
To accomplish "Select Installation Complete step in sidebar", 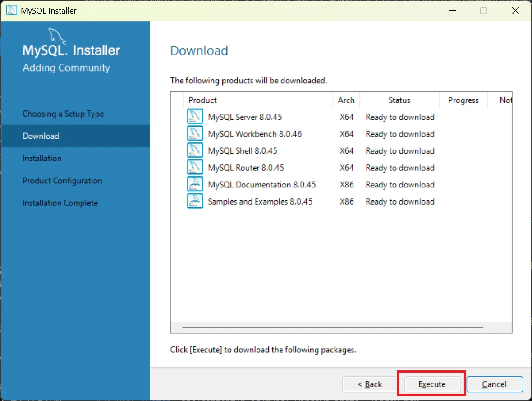I will pyautogui.click(x=60, y=203).
